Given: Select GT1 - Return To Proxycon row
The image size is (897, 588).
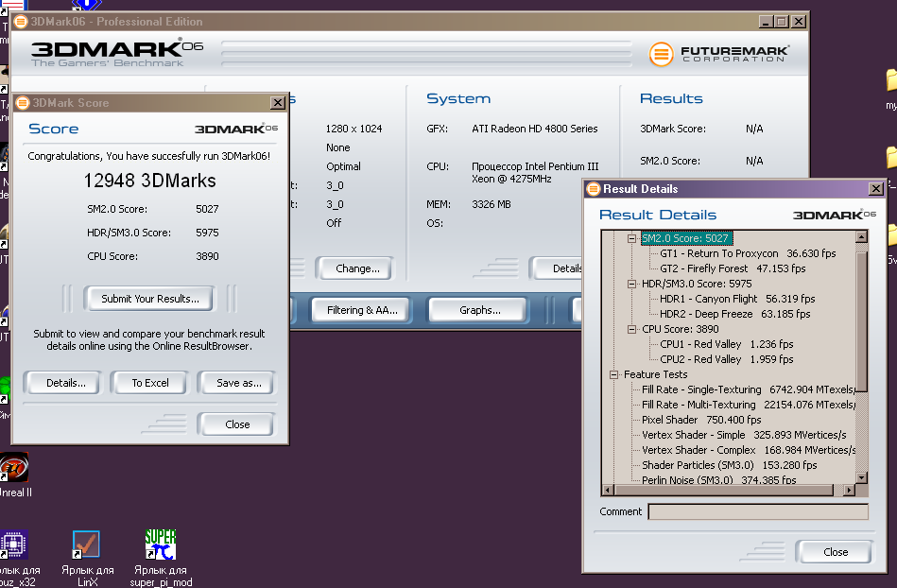Looking at the screenshot, I should 748,253.
